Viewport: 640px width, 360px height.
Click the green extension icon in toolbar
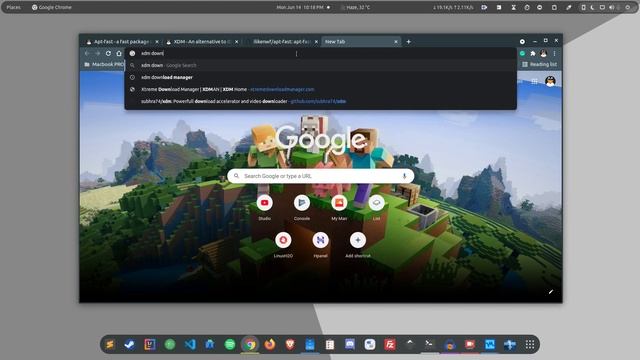click(x=522, y=53)
